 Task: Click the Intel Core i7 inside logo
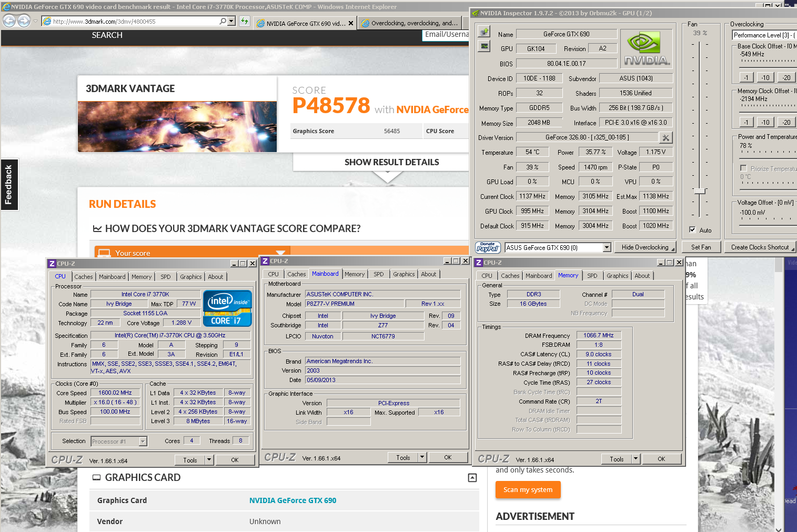point(227,308)
